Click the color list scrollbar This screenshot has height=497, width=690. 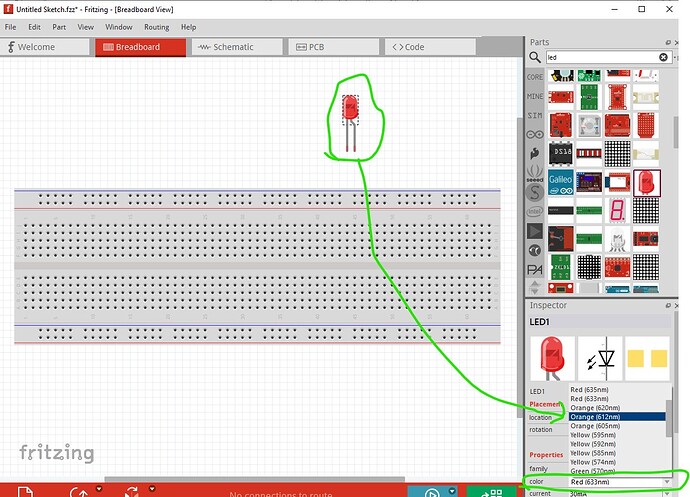pyautogui.click(x=669, y=418)
